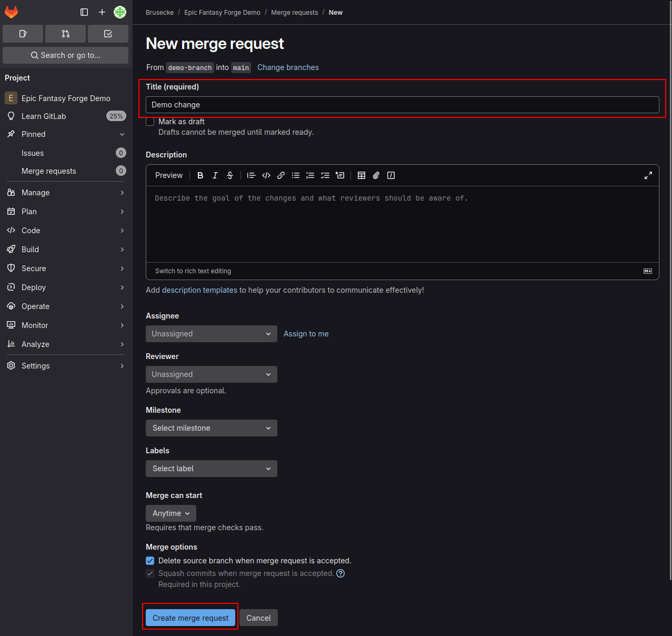Click the Markdown help icon

pyautogui.click(x=648, y=271)
